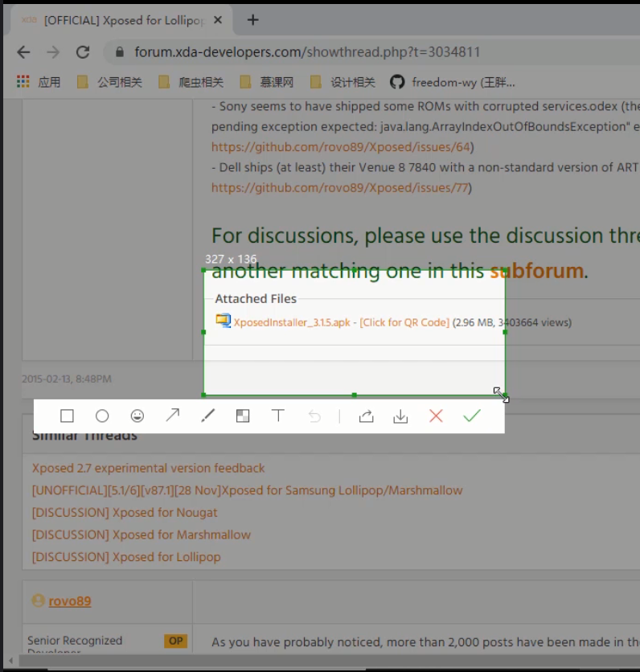Open Xposed issues/77 GitHub link
The width and height of the screenshot is (640, 672).
(340, 188)
